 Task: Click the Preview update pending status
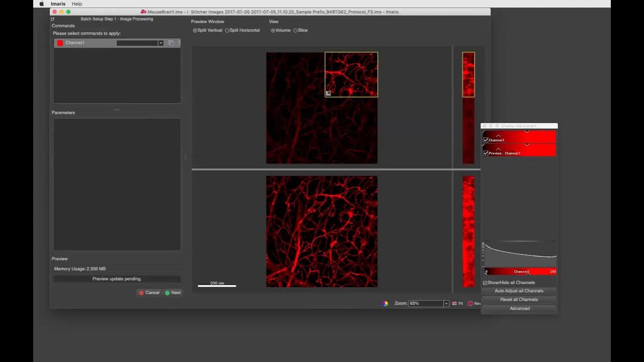point(117,279)
